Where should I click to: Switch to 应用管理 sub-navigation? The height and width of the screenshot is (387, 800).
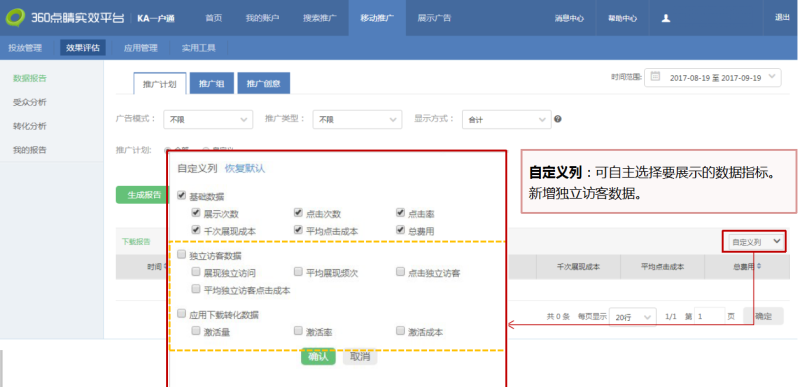point(141,48)
